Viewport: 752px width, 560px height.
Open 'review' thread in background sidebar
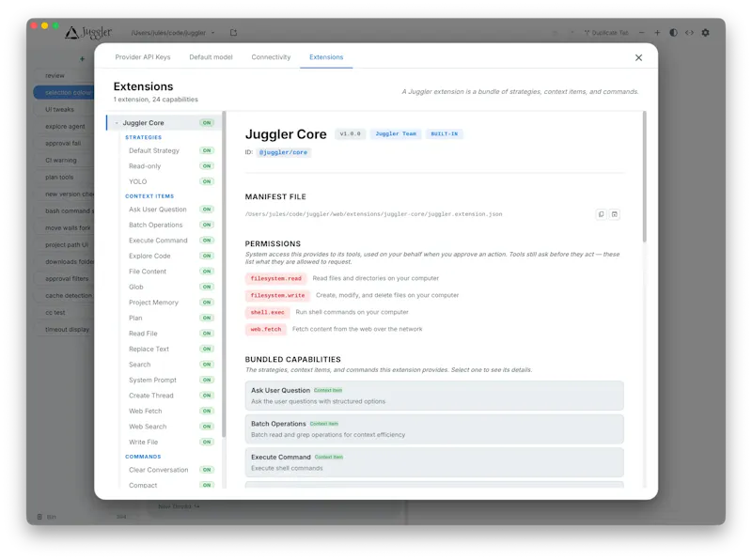[x=55, y=75]
